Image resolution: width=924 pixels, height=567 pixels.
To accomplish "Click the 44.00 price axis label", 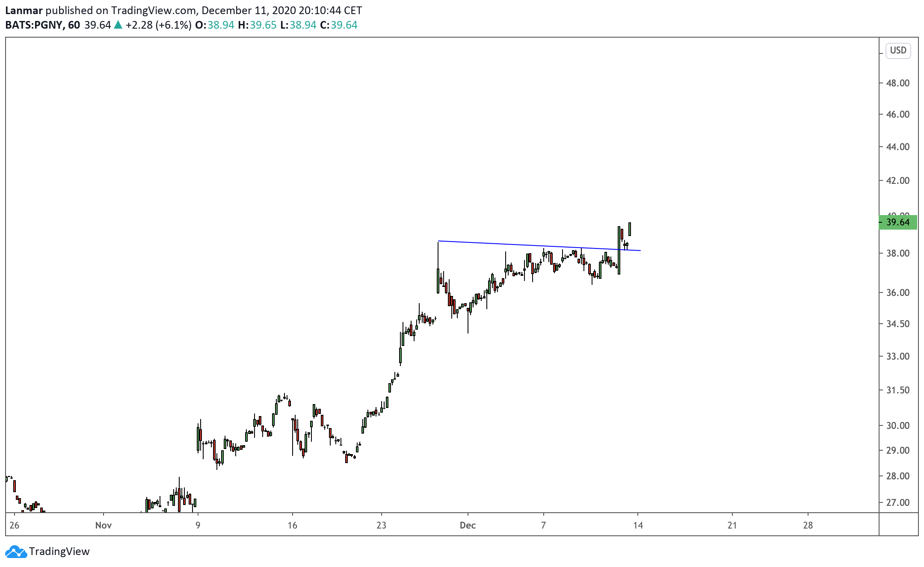I will [898, 147].
